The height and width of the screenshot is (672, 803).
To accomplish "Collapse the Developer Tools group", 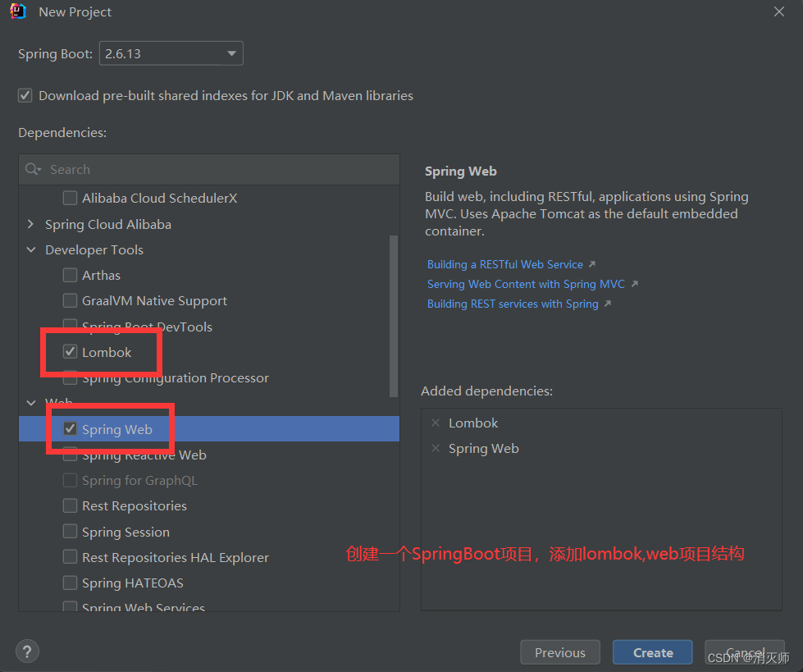I will coord(30,249).
